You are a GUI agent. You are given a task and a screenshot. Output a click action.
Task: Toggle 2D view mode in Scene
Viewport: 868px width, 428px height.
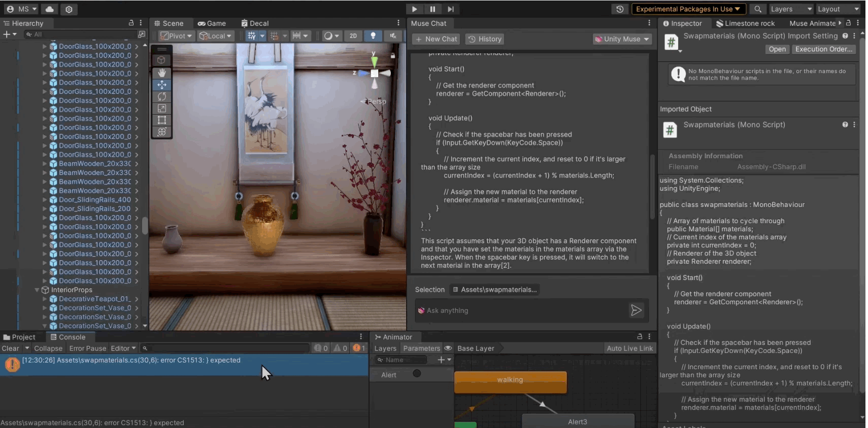tap(353, 35)
